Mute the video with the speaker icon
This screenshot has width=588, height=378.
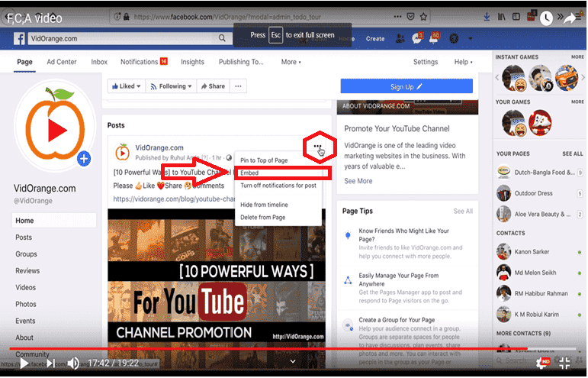pyautogui.click(x=73, y=363)
